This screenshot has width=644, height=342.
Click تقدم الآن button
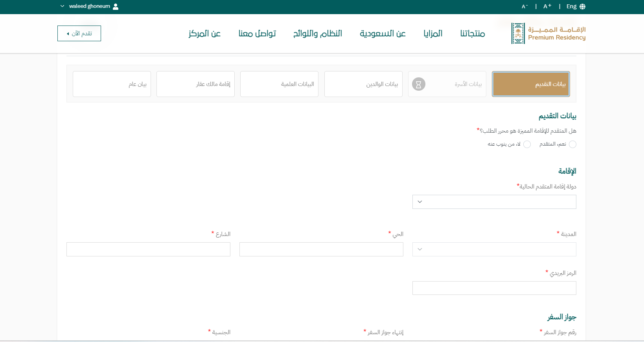[x=79, y=33]
